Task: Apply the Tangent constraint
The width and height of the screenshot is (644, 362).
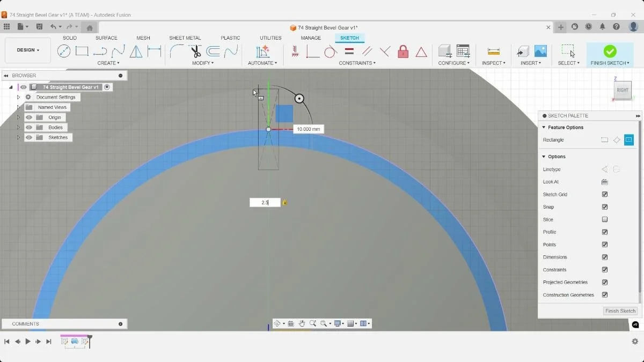Action: click(x=331, y=51)
